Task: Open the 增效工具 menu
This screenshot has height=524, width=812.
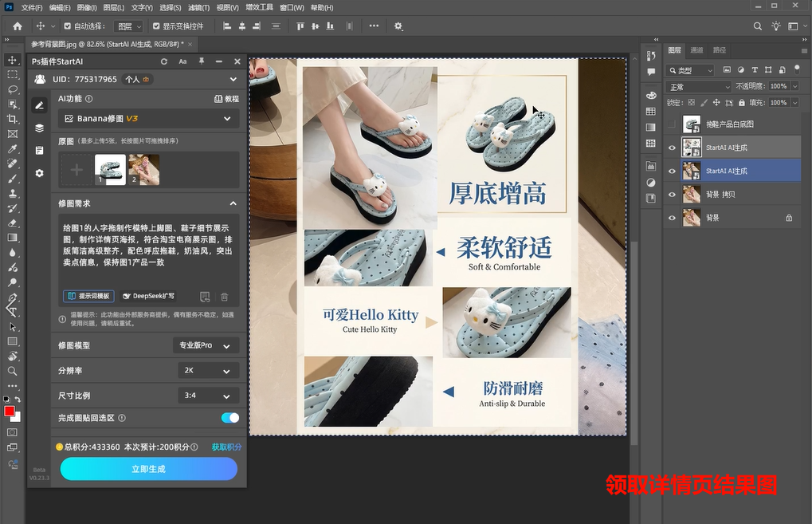Action: [x=260, y=8]
